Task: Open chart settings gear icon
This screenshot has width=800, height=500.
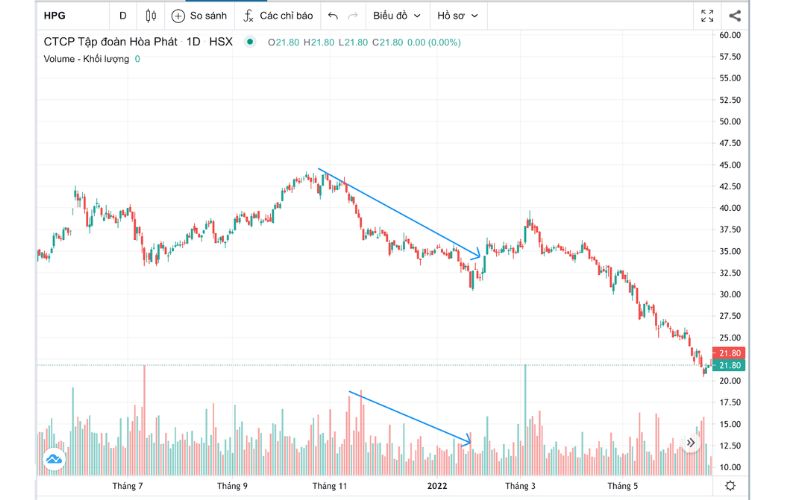Action: tap(730, 486)
